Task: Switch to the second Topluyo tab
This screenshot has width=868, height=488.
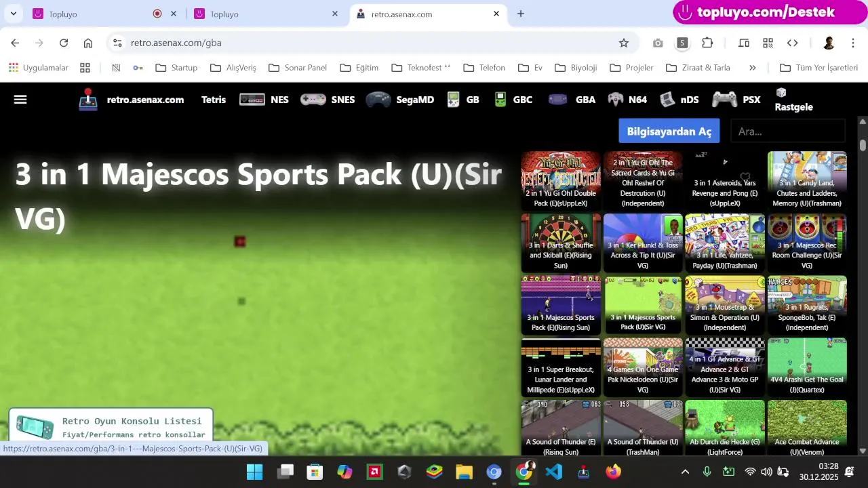Action: (x=264, y=14)
